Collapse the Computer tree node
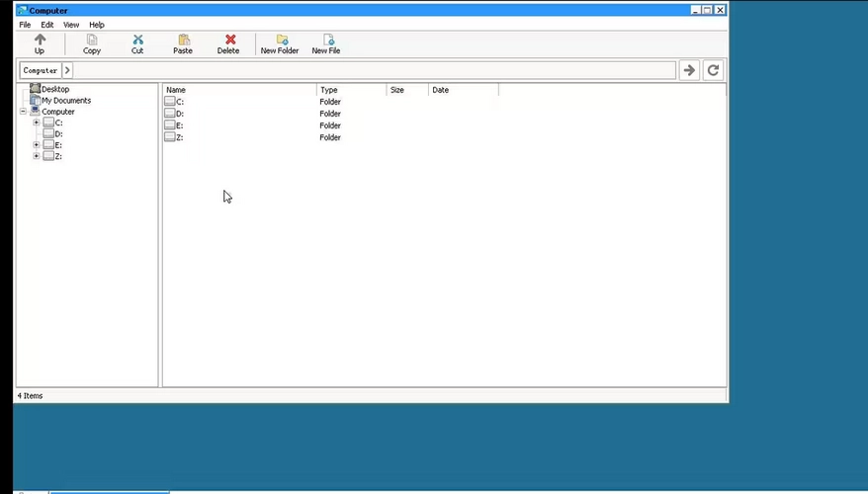Viewport: 868px width, 494px height. 23,112
